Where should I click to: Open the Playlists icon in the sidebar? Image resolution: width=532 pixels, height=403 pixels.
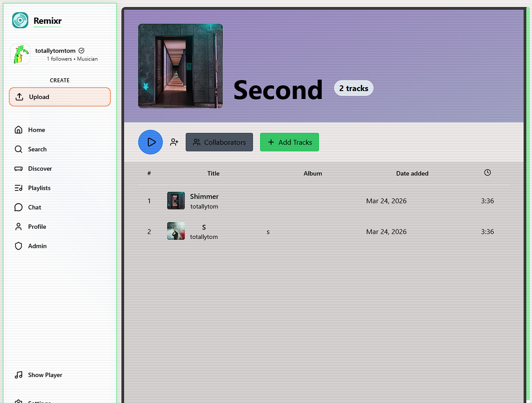point(18,187)
